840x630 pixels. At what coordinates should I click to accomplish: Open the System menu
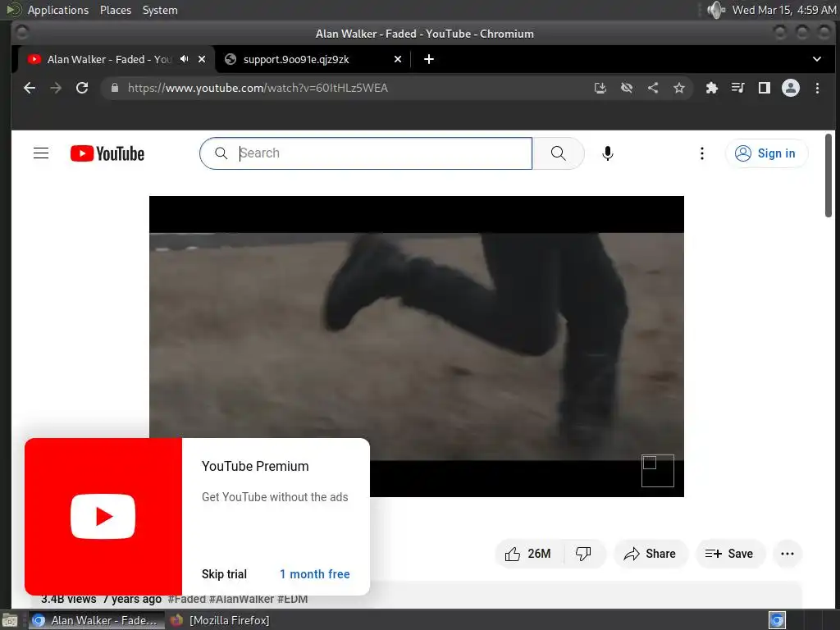[160, 10]
